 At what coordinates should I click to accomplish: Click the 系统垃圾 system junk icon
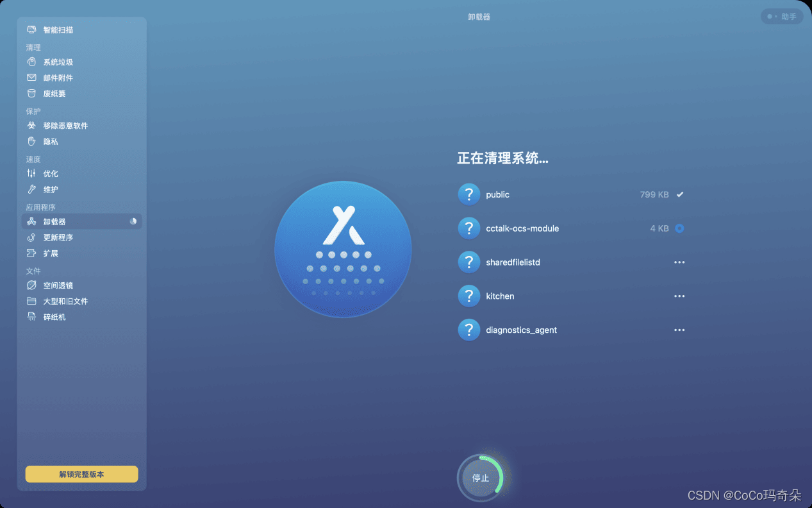(31, 62)
